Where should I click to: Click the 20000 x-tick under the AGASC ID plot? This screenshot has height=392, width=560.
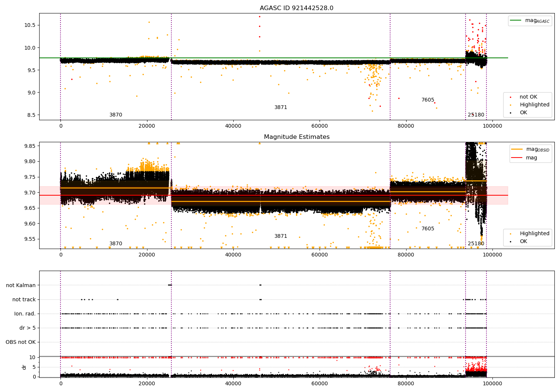pyautogui.click(x=147, y=126)
